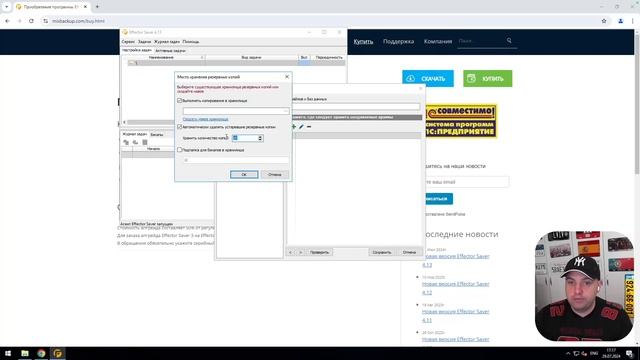Bookmark this page with the star icon
Image resolution: width=640 pixels, height=360 pixels.
pyautogui.click(x=604, y=21)
